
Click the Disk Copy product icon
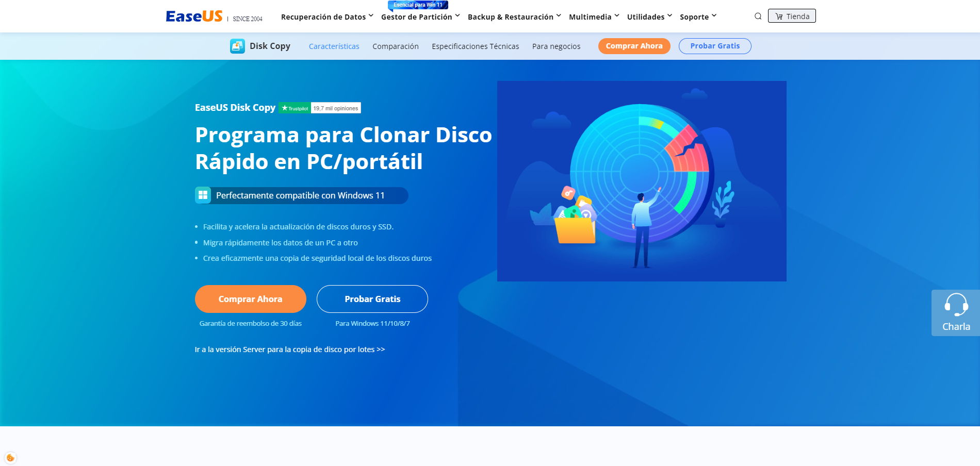[237, 46]
